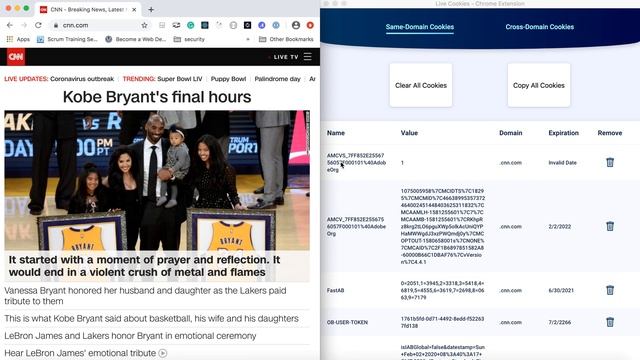Select the 7/2/2266 expiration cell
The height and width of the screenshot is (360, 640).
click(560, 322)
